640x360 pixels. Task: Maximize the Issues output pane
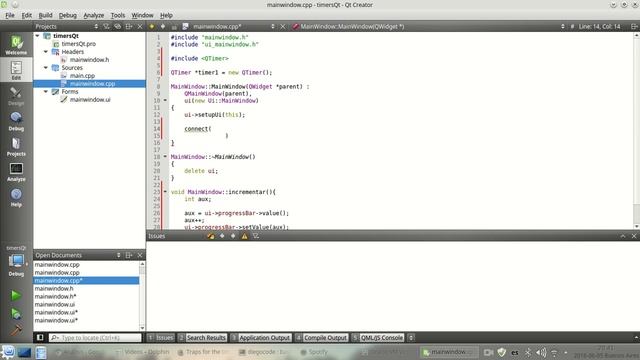coord(623,236)
